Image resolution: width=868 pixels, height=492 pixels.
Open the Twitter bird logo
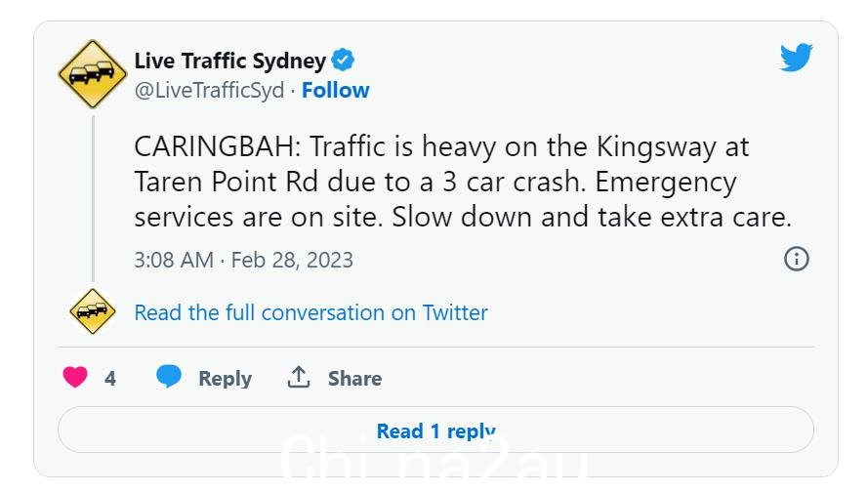796,58
